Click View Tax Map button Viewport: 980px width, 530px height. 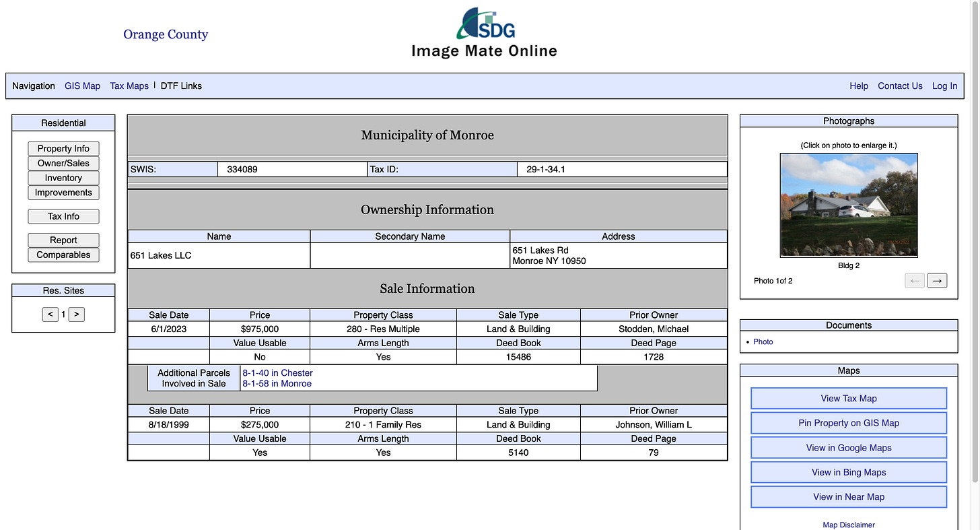[849, 398]
